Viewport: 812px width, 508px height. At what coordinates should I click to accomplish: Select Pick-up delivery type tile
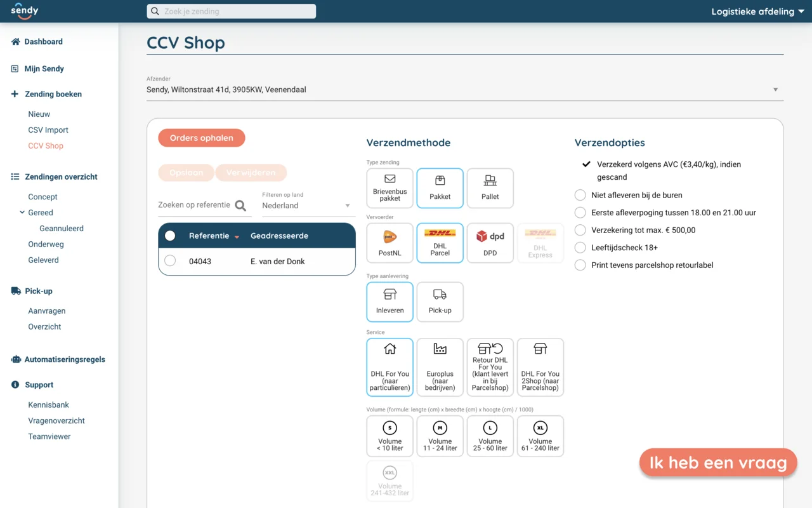440,302
